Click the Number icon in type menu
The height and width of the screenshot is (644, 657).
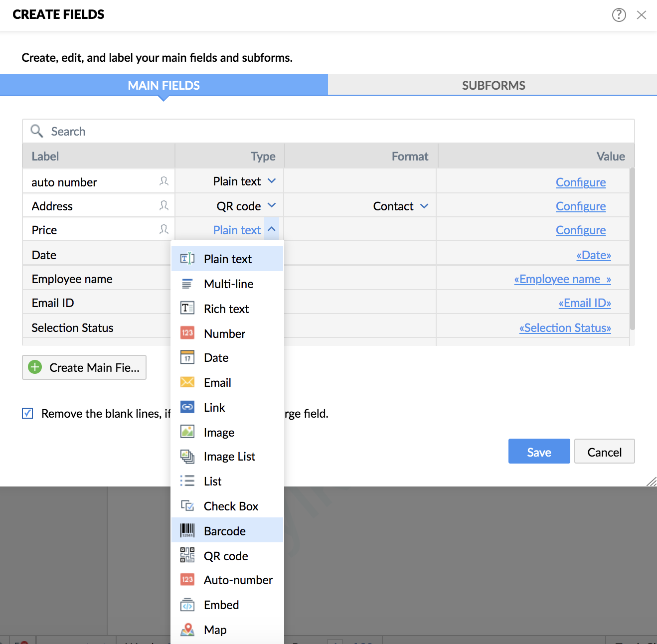pos(187,333)
